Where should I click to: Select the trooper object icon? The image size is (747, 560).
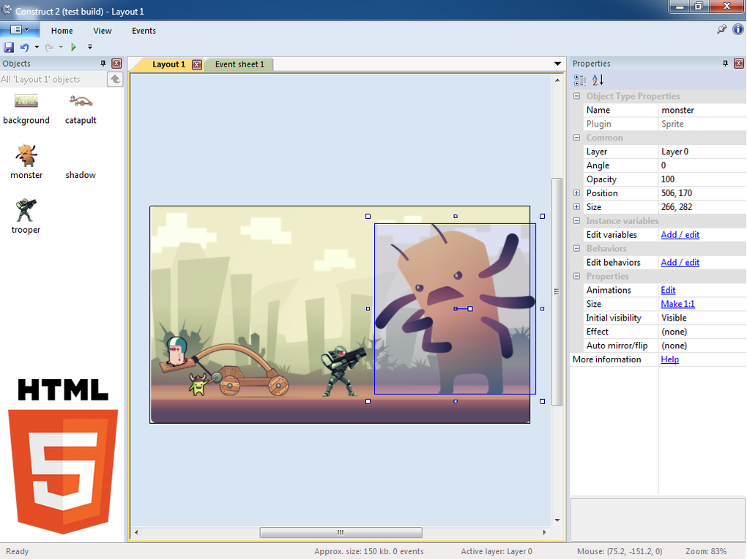(x=26, y=210)
